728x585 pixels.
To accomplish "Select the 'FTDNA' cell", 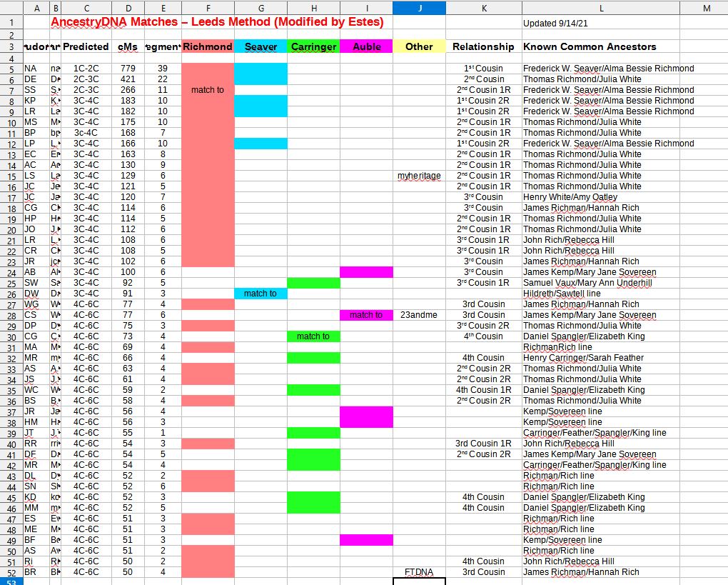I will tap(419, 572).
